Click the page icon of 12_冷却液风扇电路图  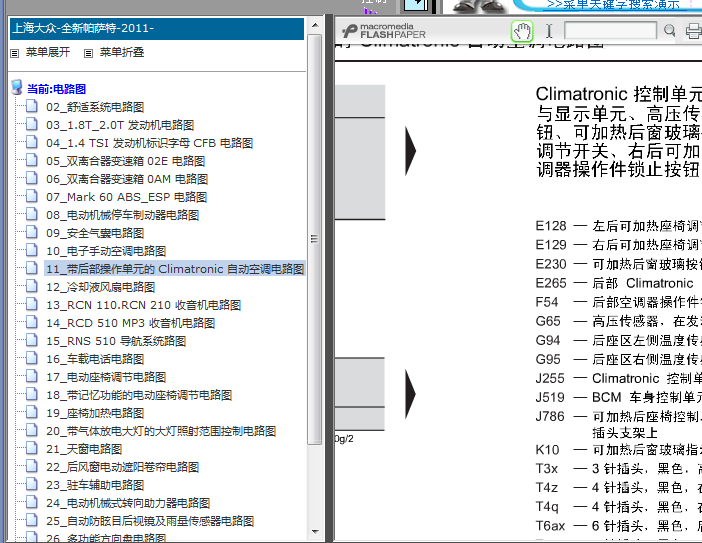[32, 286]
